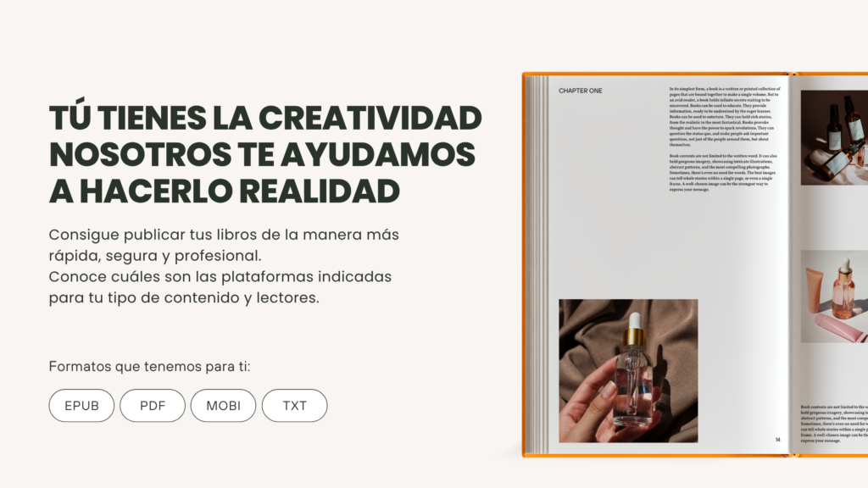Click the 'In its simplest form' book paragraph
The image size is (868, 488).
(724, 116)
